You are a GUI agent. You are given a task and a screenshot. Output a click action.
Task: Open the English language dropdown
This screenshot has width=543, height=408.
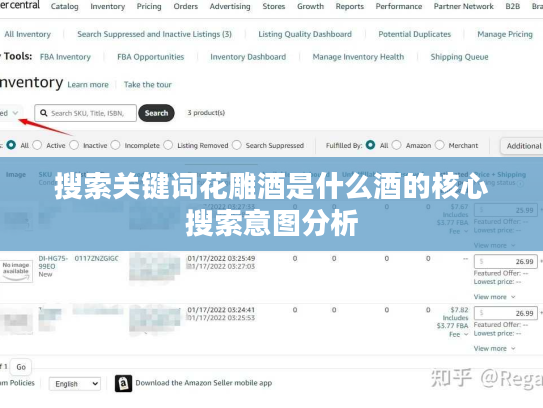75,384
